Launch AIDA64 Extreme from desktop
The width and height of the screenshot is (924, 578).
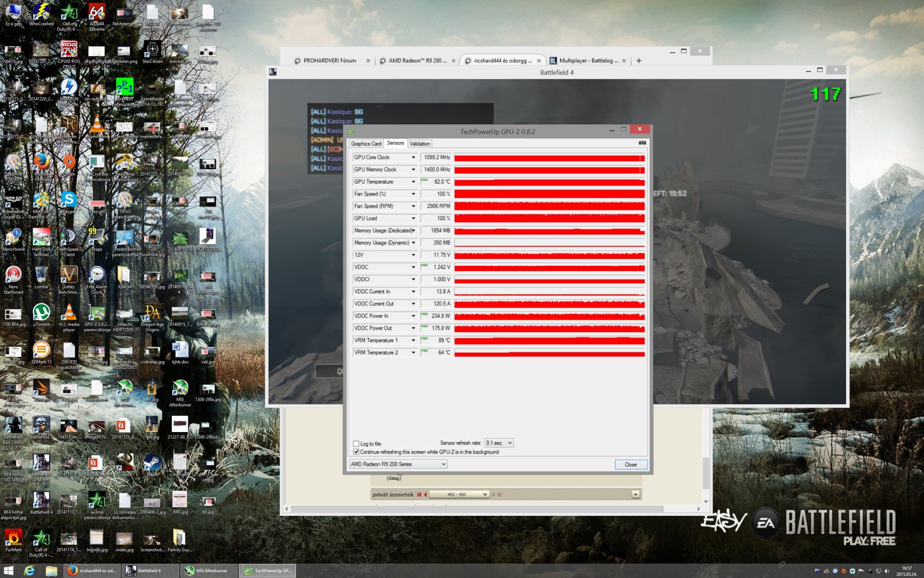point(97,17)
